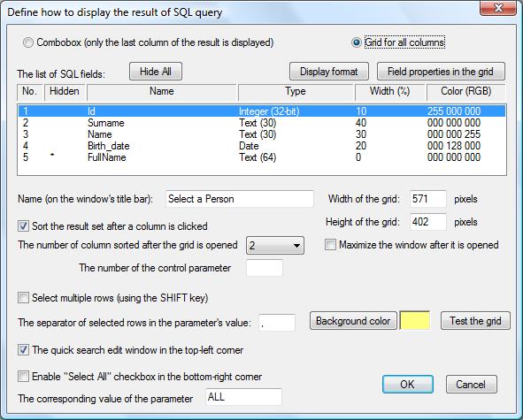
Task: Toggle Sort the result set checkbox
Action: coord(23,226)
